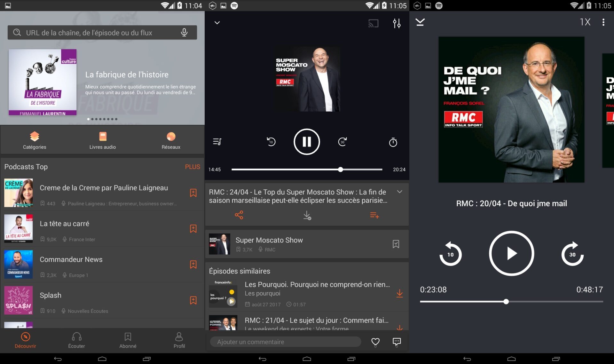The image size is (614, 364).
Task: Tap the voice search microphone icon
Action: click(x=184, y=33)
